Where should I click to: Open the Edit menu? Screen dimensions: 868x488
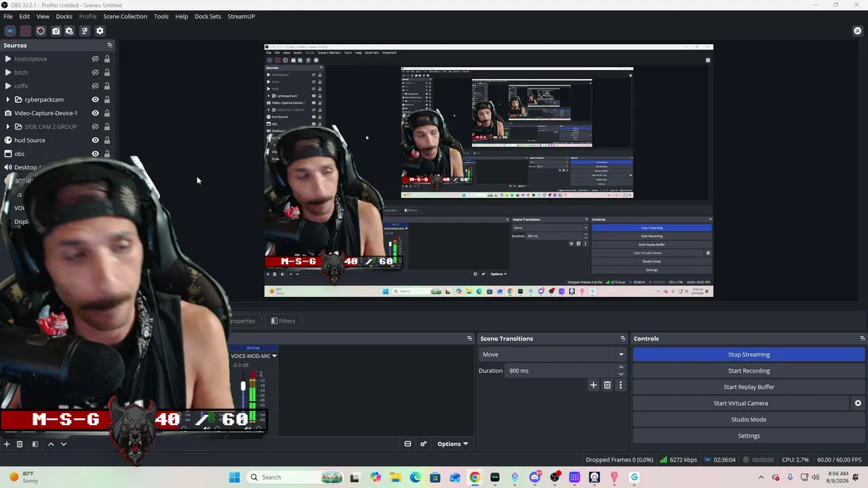click(x=24, y=16)
